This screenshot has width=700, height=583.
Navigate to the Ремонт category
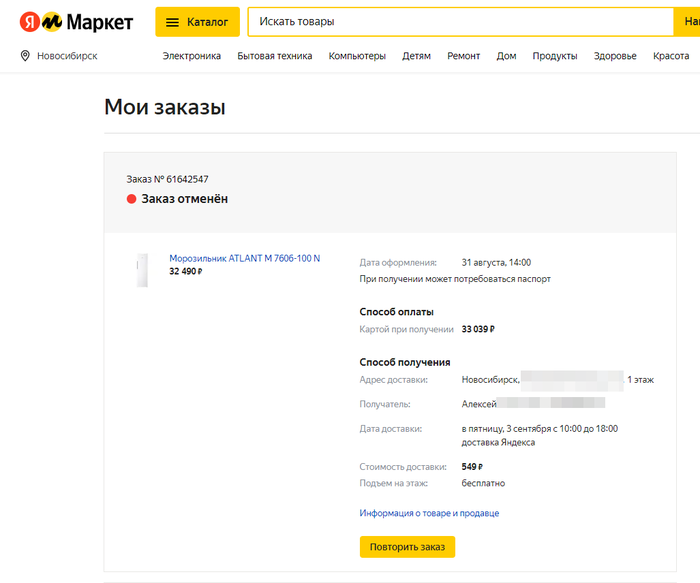click(x=463, y=56)
